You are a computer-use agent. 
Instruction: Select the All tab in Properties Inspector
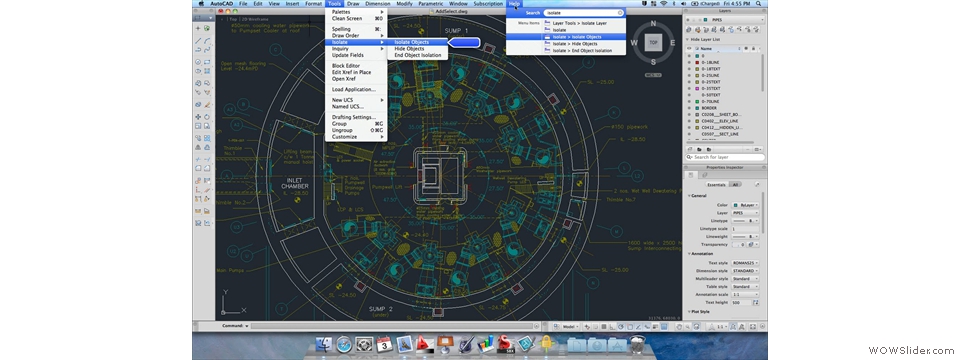[x=735, y=184]
